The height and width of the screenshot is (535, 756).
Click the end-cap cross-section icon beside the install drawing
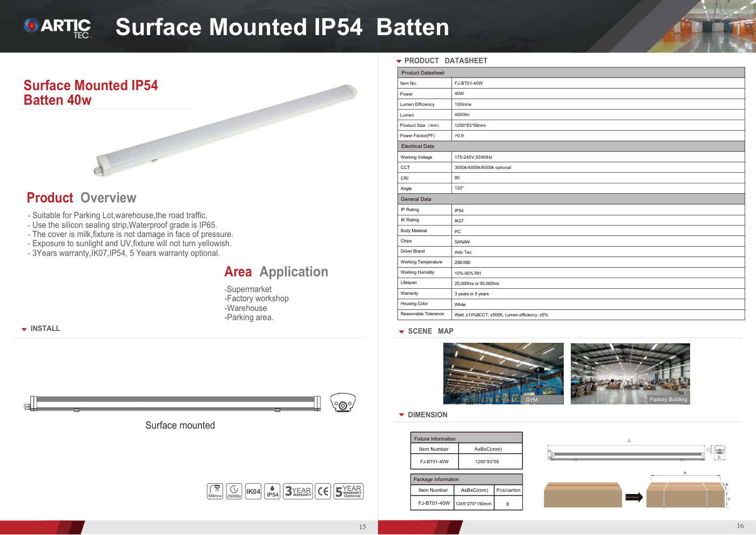343,403
